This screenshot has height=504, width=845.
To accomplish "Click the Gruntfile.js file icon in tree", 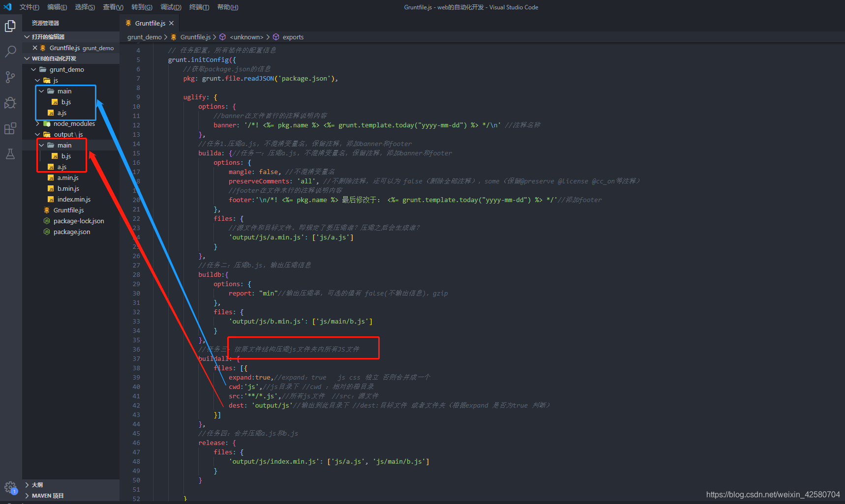I will point(47,210).
